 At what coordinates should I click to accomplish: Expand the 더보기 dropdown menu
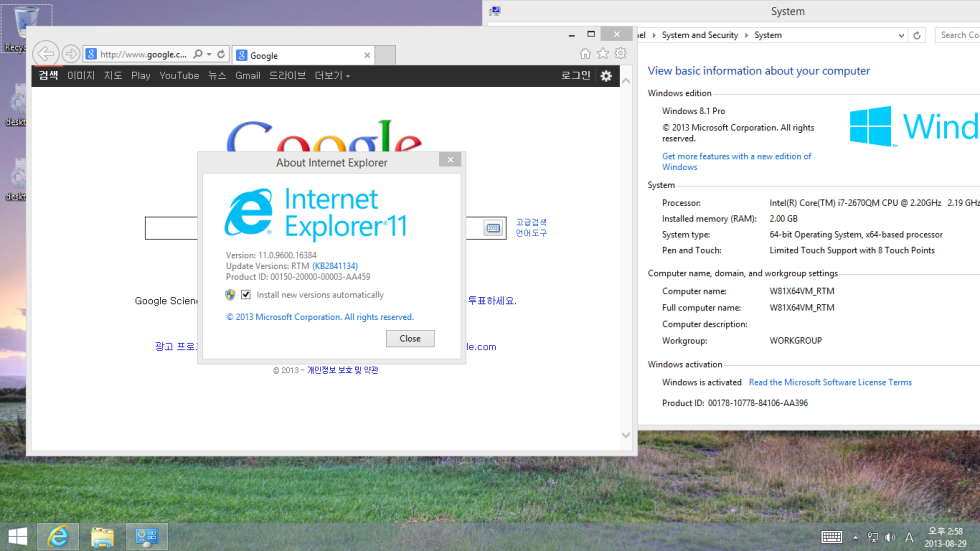332,76
